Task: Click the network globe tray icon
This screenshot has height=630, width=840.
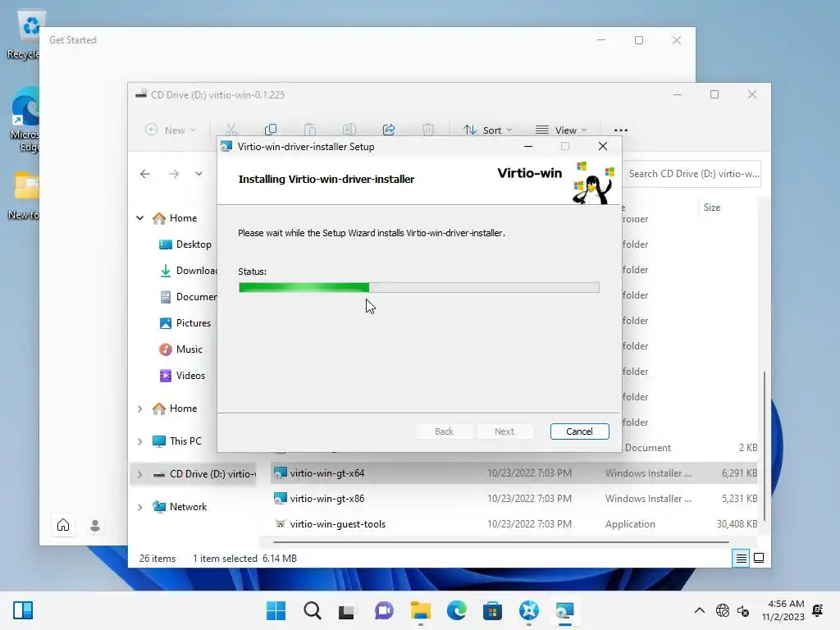Action: pos(723,610)
